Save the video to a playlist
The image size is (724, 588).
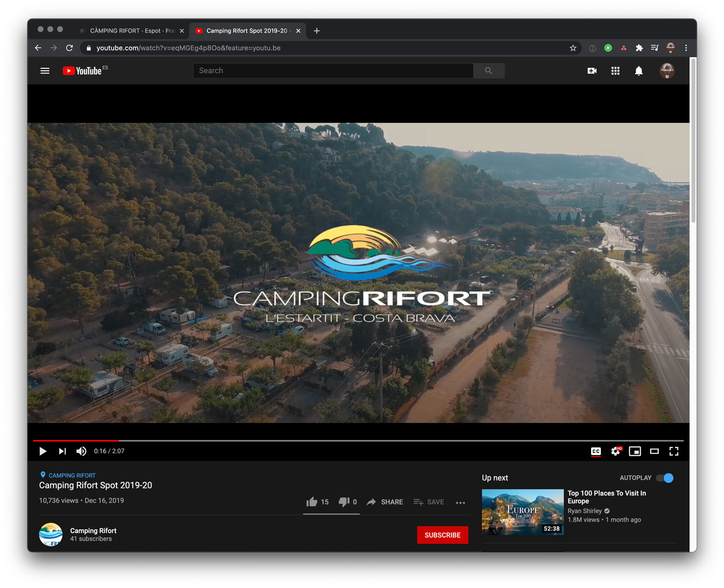click(x=429, y=502)
